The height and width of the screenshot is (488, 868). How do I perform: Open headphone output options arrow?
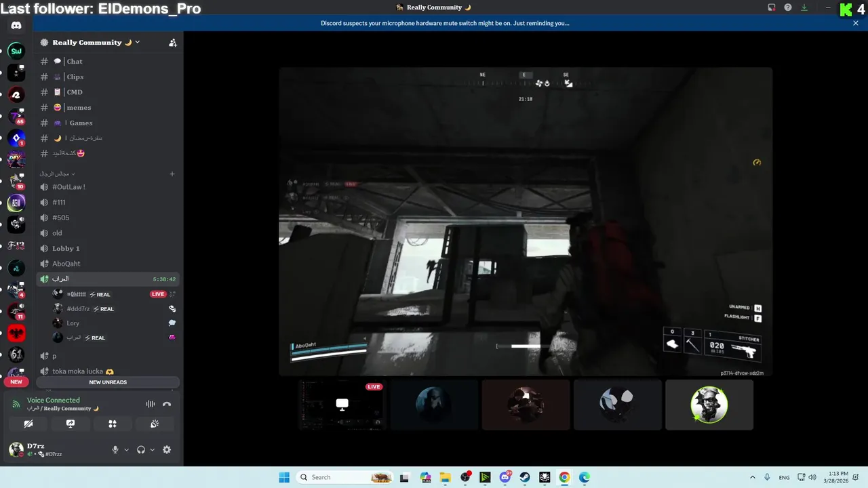click(x=153, y=449)
